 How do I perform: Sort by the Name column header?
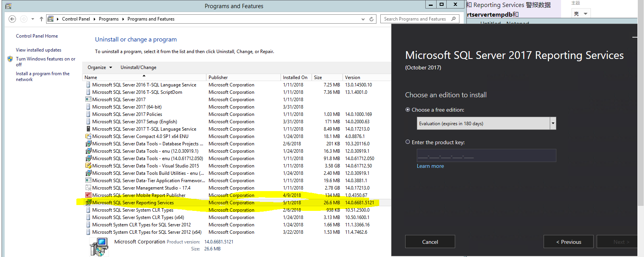tap(144, 77)
